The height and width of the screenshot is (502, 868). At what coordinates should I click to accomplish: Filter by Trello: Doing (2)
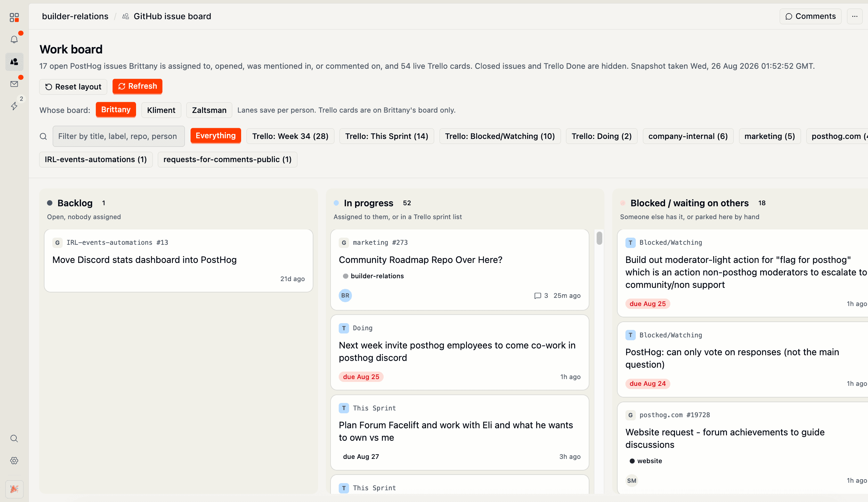[x=602, y=136]
